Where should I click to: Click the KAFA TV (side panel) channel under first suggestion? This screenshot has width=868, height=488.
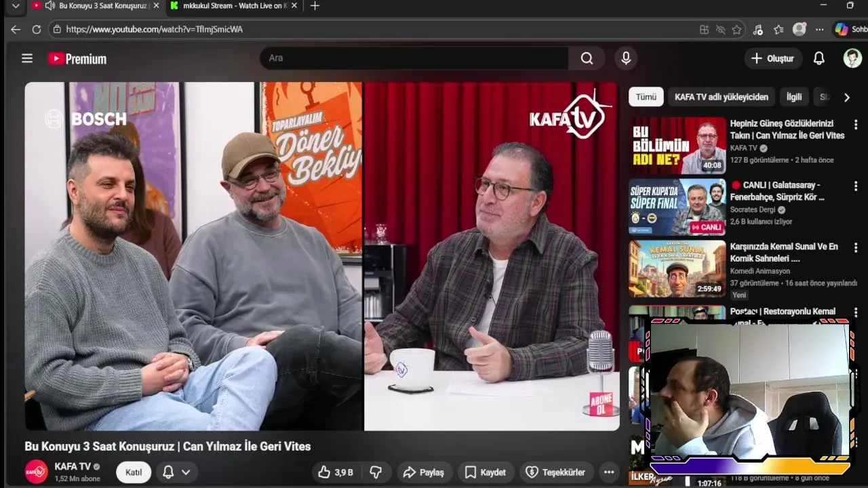pos(744,148)
